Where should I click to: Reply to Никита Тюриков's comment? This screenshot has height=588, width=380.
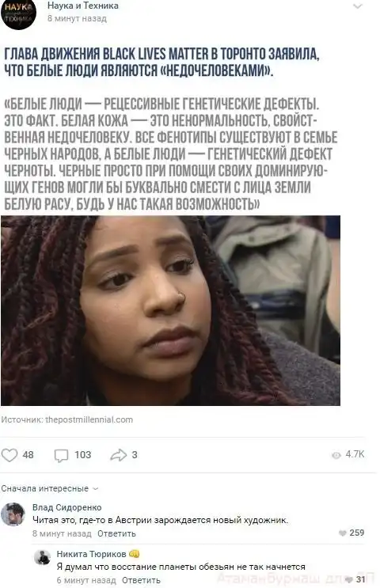[141, 580]
